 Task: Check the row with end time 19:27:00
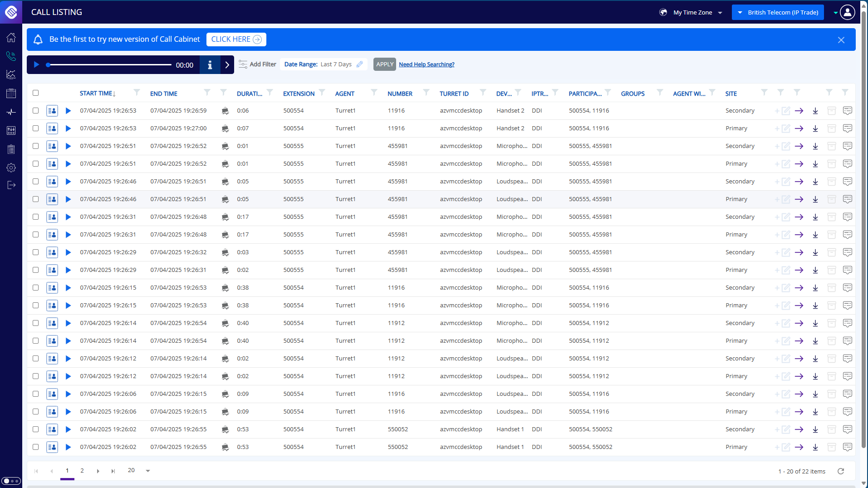click(35, 128)
